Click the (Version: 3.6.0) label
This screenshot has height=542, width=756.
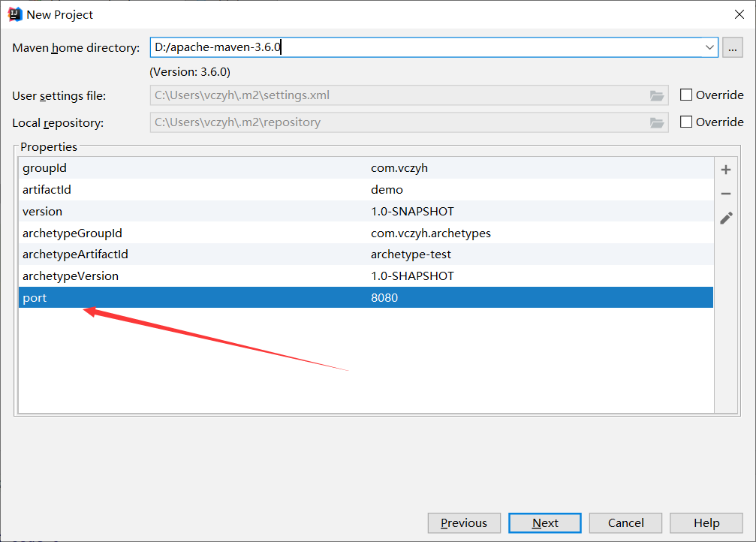190,72
